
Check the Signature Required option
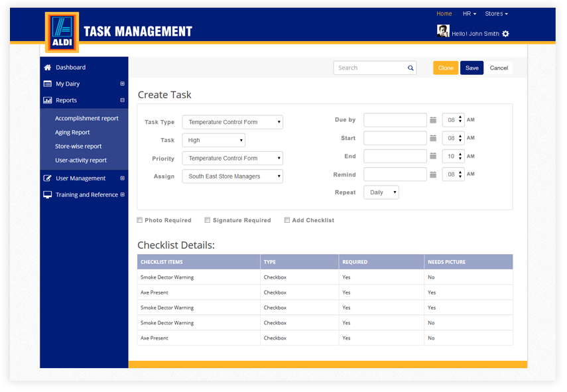pos(208,220)
